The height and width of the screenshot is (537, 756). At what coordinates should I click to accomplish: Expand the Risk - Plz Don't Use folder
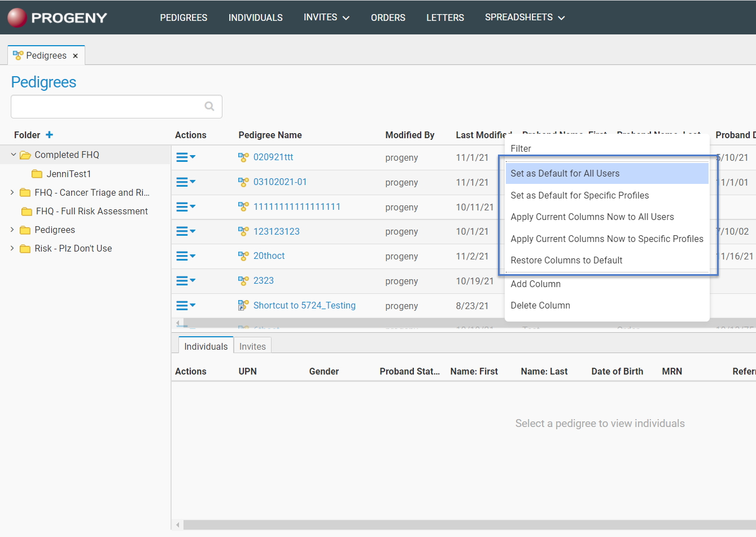(x=12, y=248)
